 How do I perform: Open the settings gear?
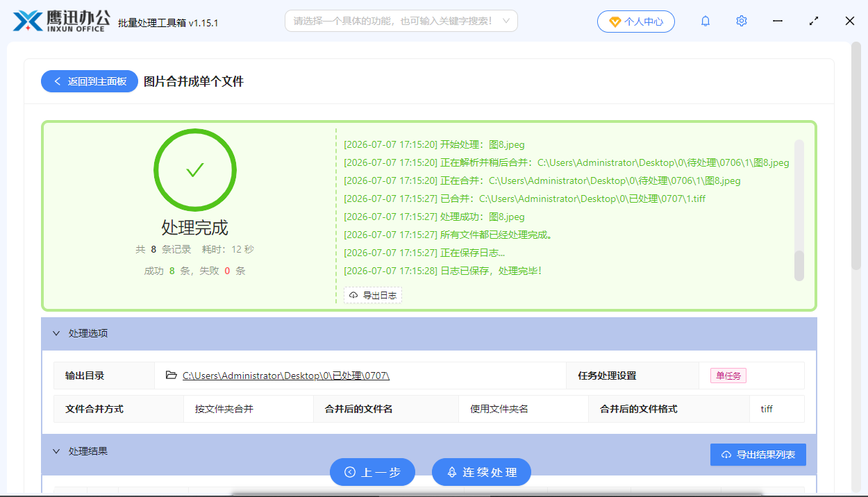click(742, 22)
